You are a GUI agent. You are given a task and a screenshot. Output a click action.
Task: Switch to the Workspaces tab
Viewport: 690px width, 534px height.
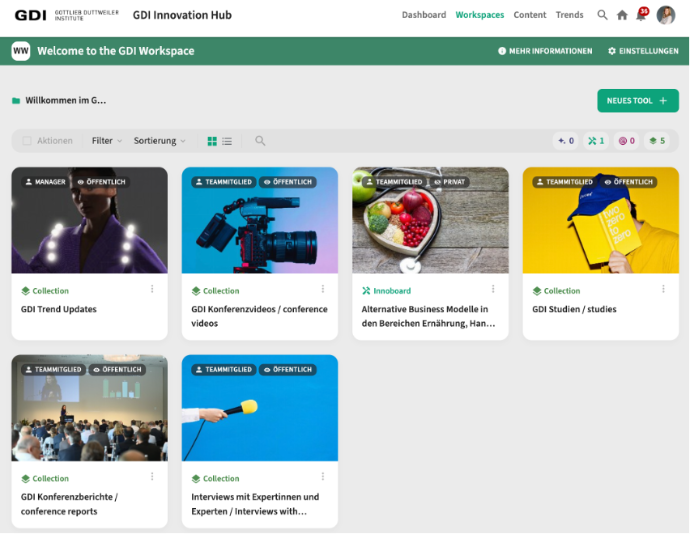tap(479, 15)
